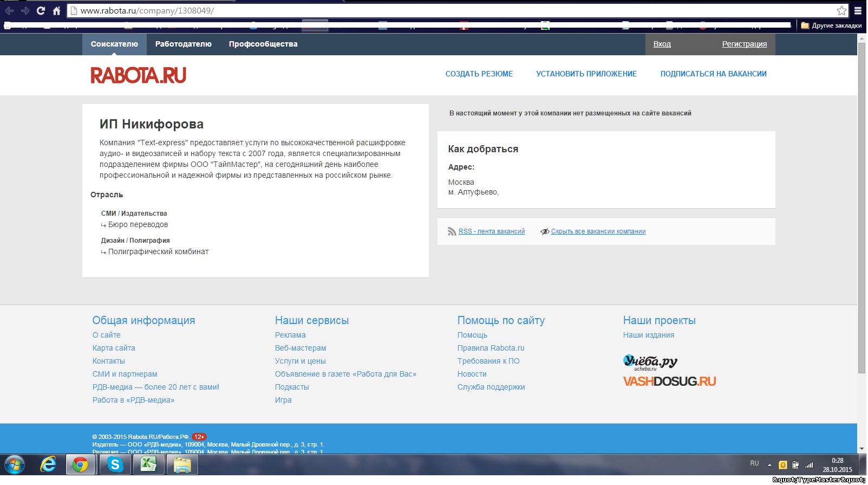Select the Соискателю tab
The width and height of the screenshot is (868, 485).
[114, 44]
